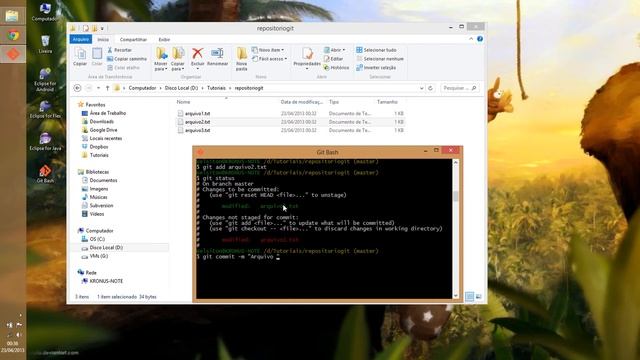This screenshot has width=640, height=360.
Task: Open Músicas under Bibliotecas
Action: (98, 197)
